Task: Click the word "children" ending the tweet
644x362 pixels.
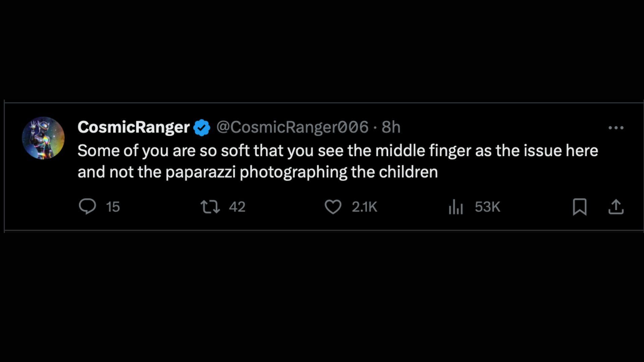Action: pyautogui.click(x=408, y=172)
